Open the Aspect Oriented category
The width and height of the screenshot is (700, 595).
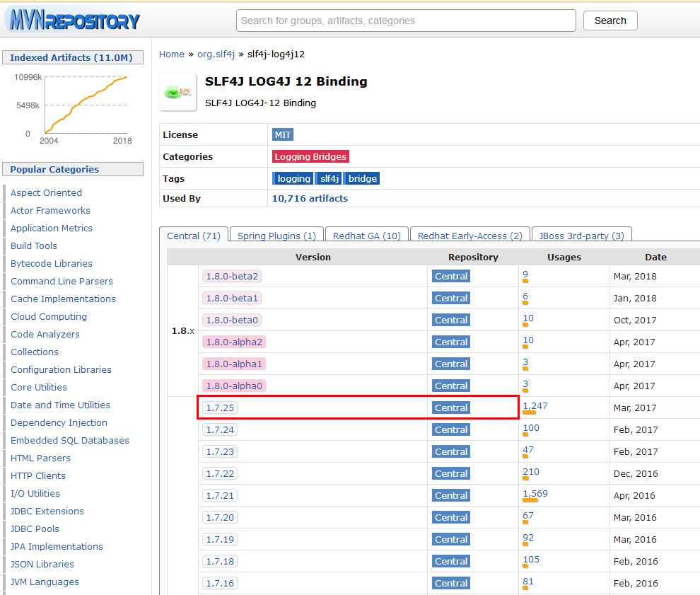[46, 192]
